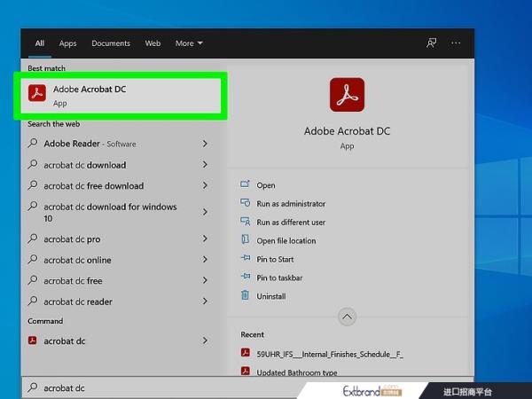Click the feedback person icon in search header
This screenshot has height=399, width=532.
[431, 43]
